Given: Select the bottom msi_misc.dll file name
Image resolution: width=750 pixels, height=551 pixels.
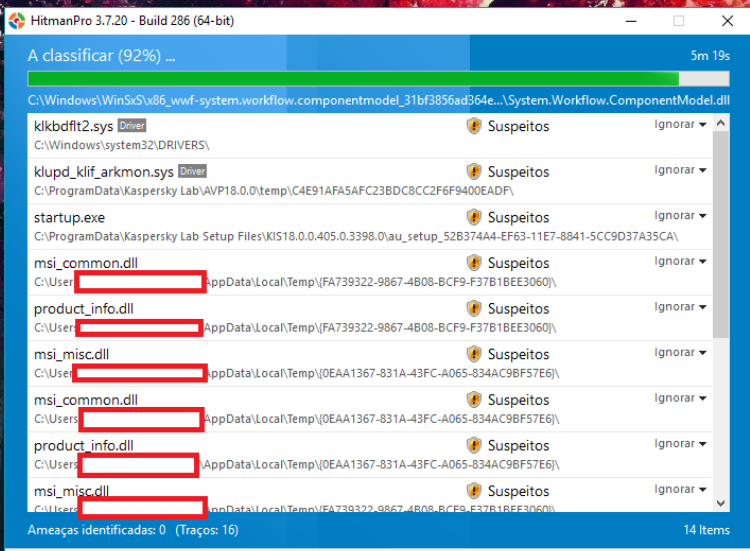Looking at the screenshot, I should tap(71, 491).
